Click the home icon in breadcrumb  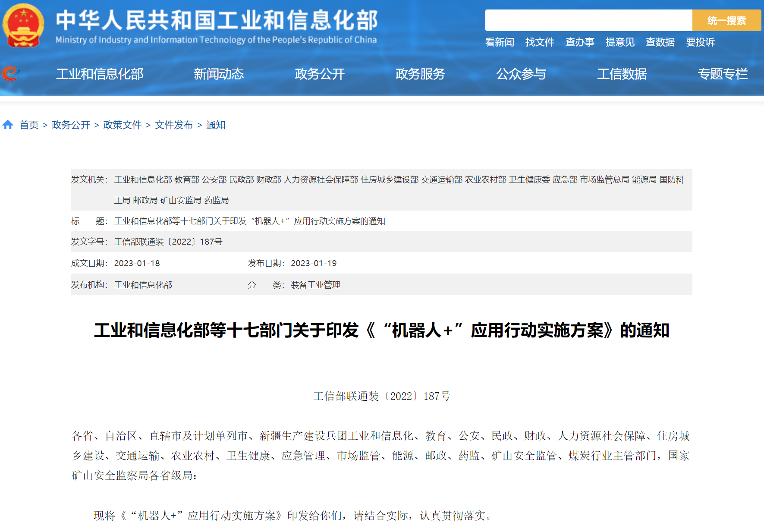[8, 125]
